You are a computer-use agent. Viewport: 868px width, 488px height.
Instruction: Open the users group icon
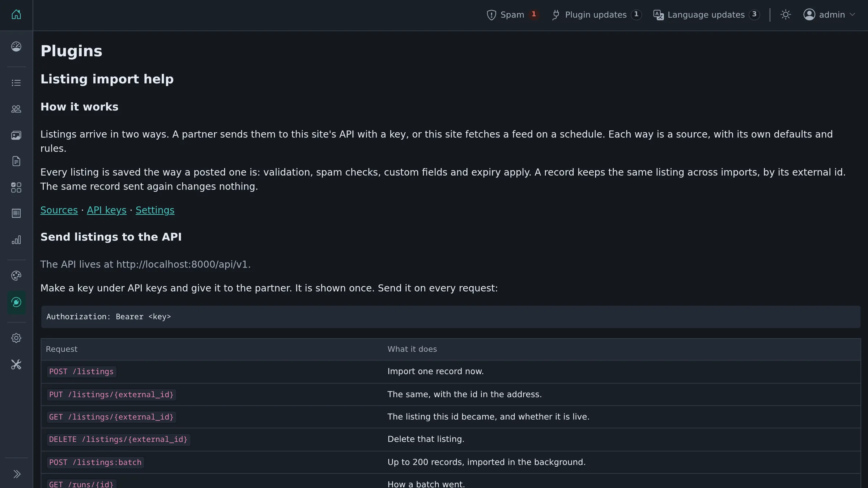[x=16, y=109]
